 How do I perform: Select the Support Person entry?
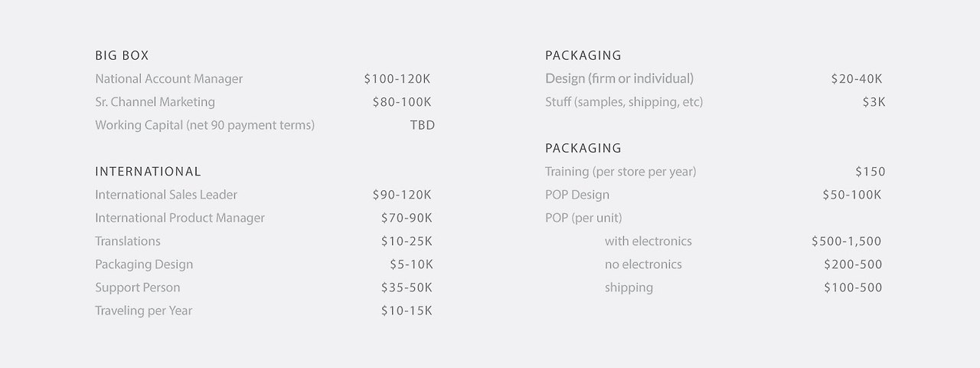tap(138, 287)
